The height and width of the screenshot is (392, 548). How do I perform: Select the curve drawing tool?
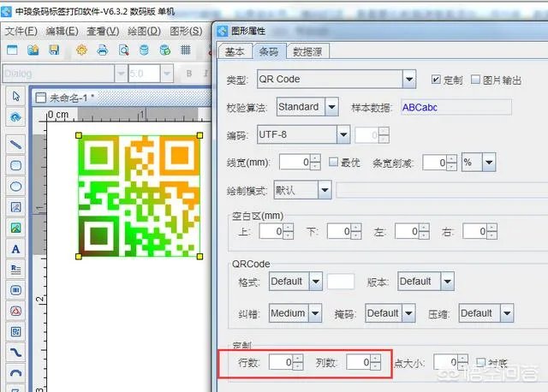[x=15, y=352]
